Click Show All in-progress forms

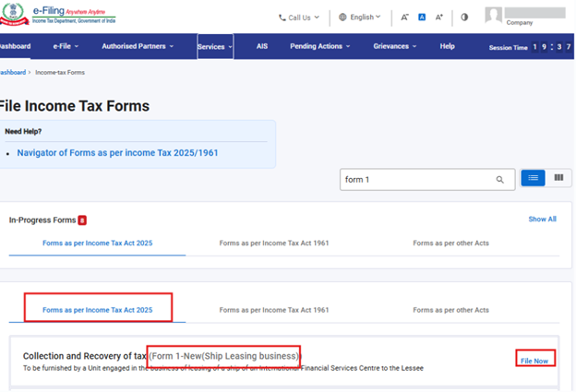[542, 220]
